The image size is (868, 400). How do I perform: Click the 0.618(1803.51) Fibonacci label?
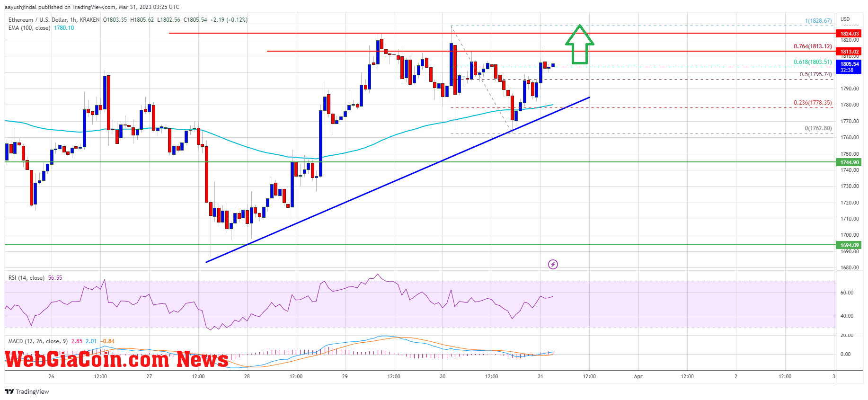813,62
